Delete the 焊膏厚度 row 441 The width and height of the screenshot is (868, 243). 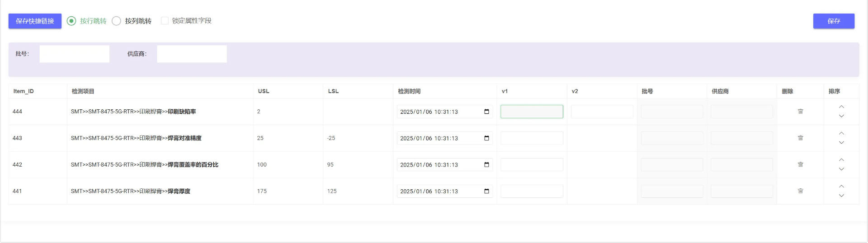pos(800,191)
